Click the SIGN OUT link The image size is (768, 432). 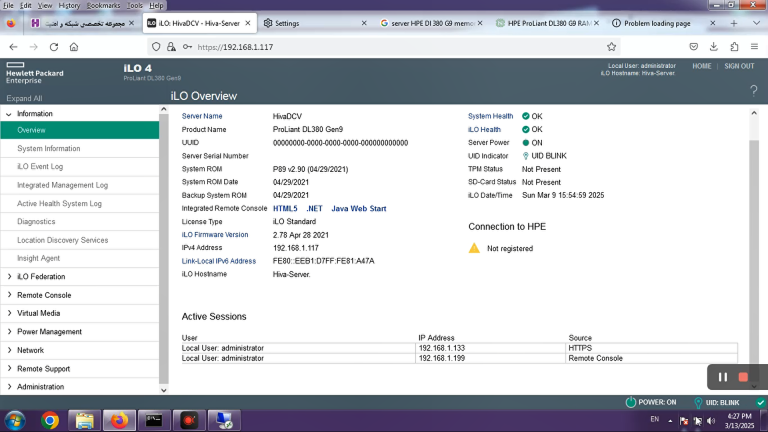pos(739,66)
